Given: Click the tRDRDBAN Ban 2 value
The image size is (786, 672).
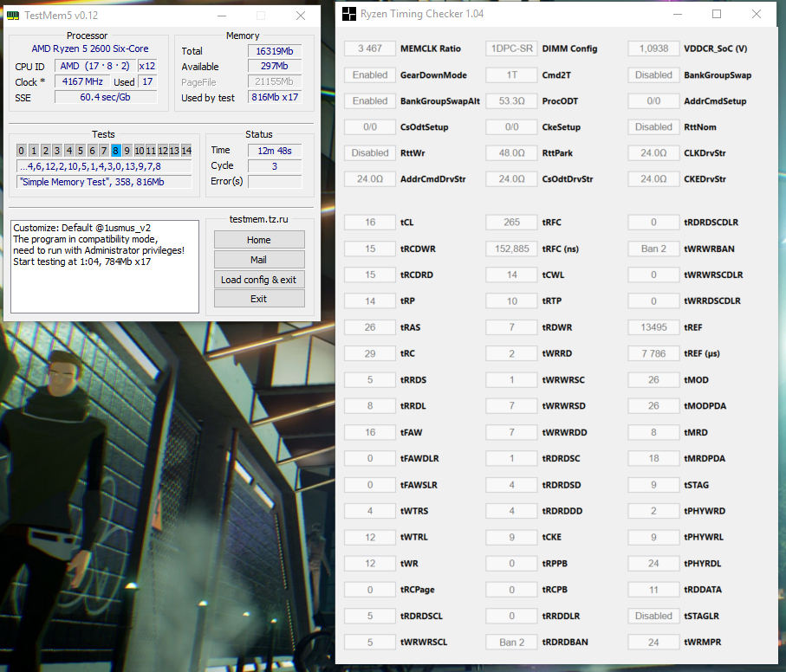Looking at the screenshot, I should click(512, 643).
